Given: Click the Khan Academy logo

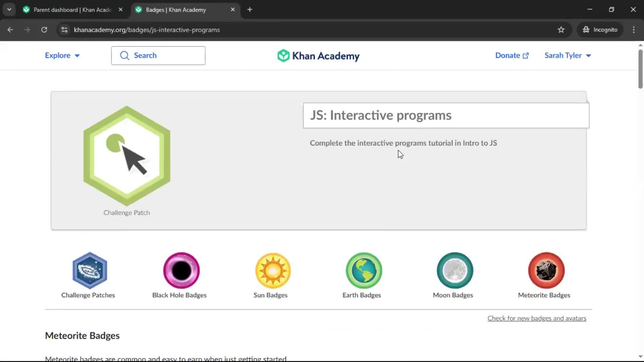Looking at the screenshot, I should (x=318, y=56).
